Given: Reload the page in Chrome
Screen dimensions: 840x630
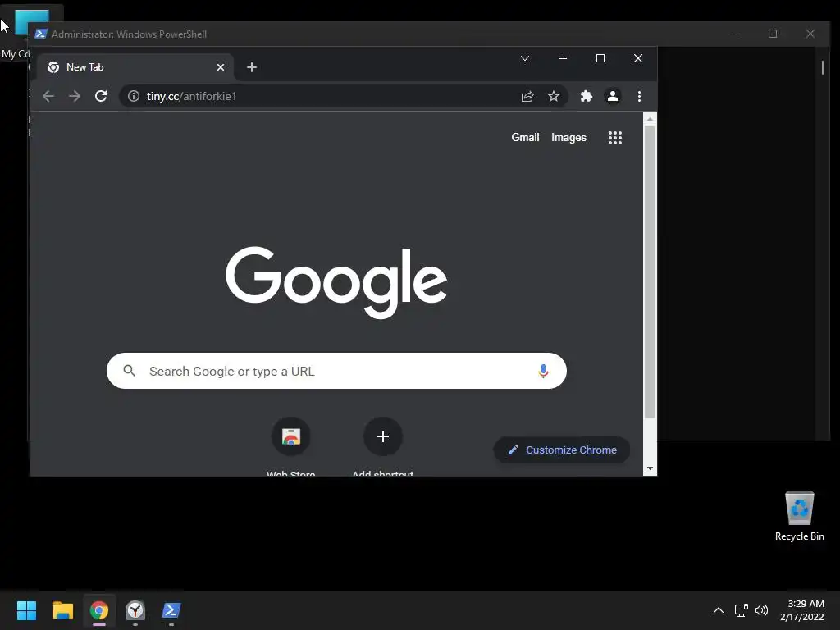Looking at the screenshot, I should (101, 96).
